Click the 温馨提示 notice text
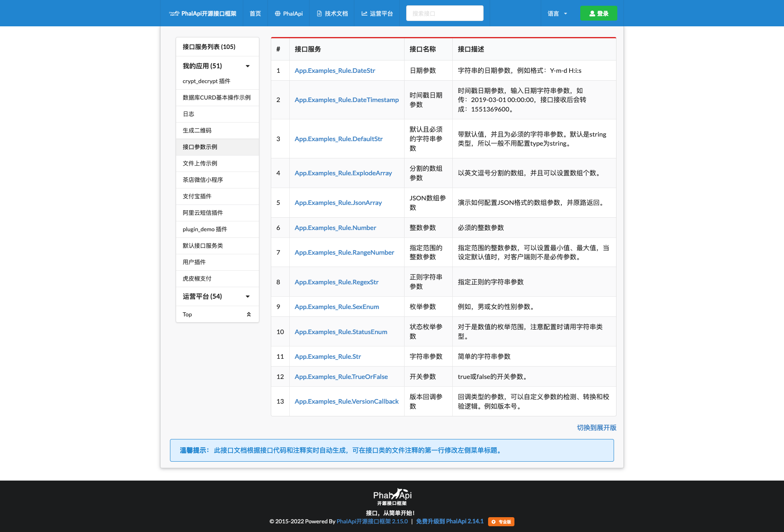Screen dimensions: 784x532 tap(341, 450)
